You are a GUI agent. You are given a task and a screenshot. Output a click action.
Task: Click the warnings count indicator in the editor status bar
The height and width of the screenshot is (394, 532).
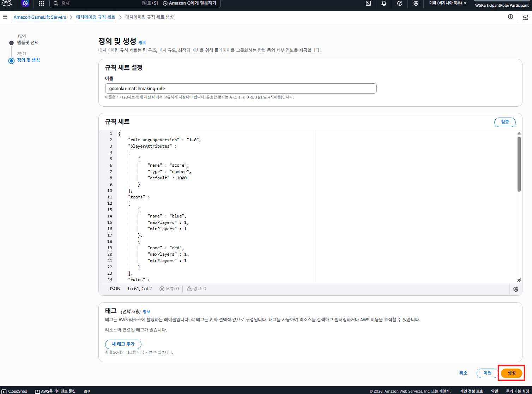(197, 289)
